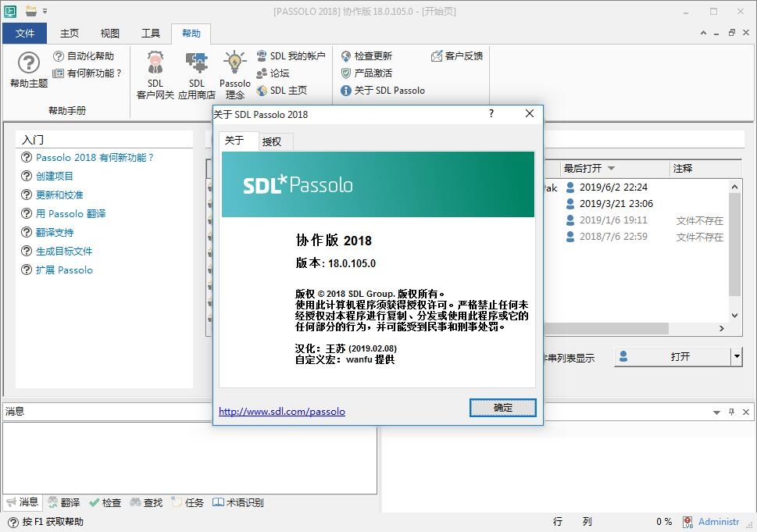
Task: Click the help question mark in the About dialog
Action: (x=491, y=113)
